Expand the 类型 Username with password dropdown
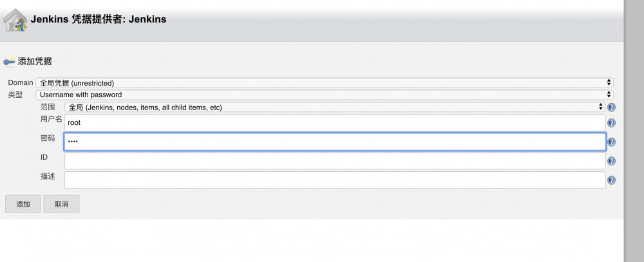 pos(325,95)
